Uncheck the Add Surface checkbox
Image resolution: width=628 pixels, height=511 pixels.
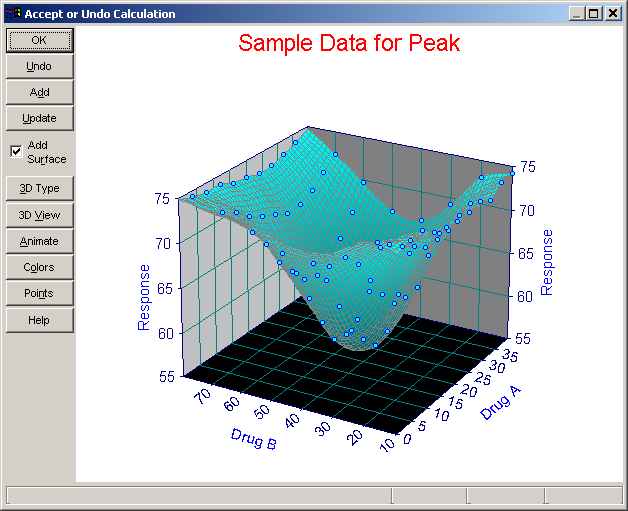click(x=16, y=152)
